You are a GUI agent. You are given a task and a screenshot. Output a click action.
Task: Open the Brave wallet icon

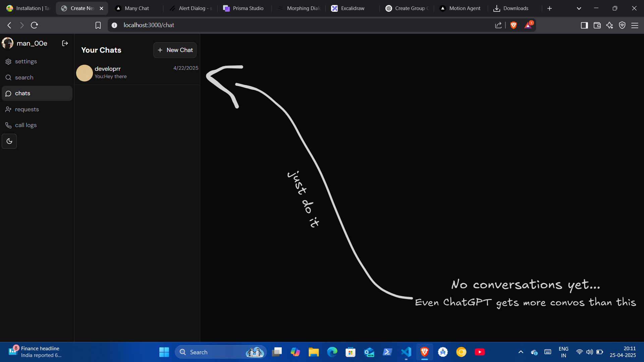[597, 25]
